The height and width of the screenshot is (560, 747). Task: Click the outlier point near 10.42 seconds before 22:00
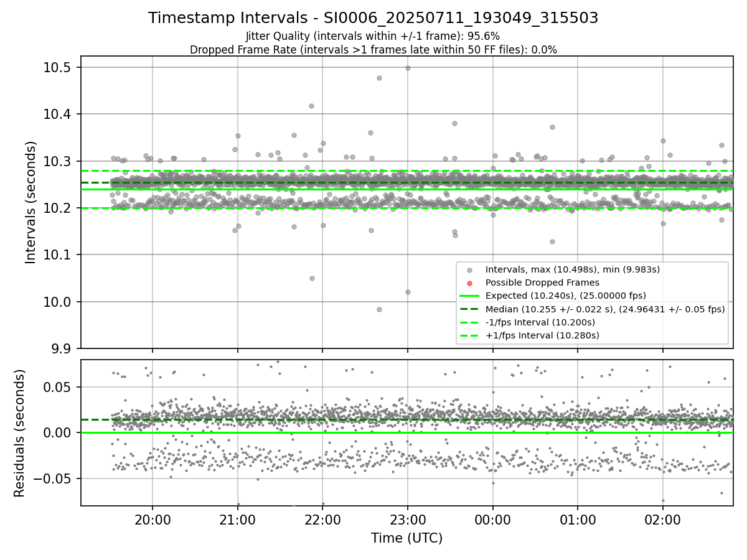(x=311, y=106)
